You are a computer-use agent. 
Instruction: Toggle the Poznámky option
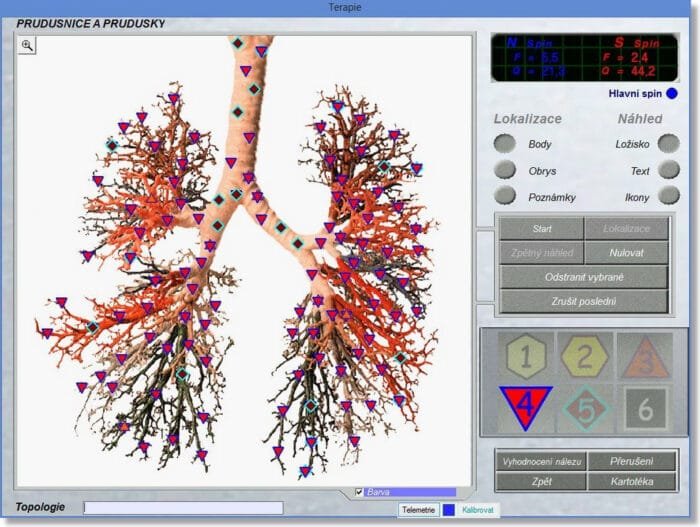(505, 196)
